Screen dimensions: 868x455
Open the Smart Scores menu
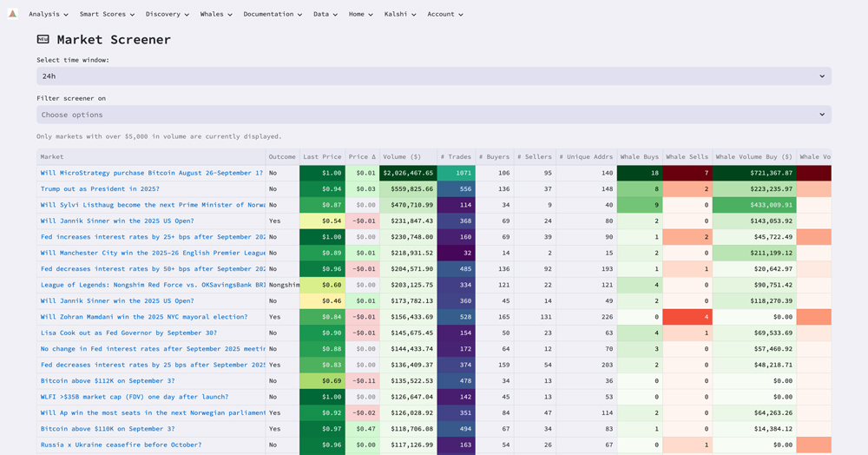tap(107, 14)
